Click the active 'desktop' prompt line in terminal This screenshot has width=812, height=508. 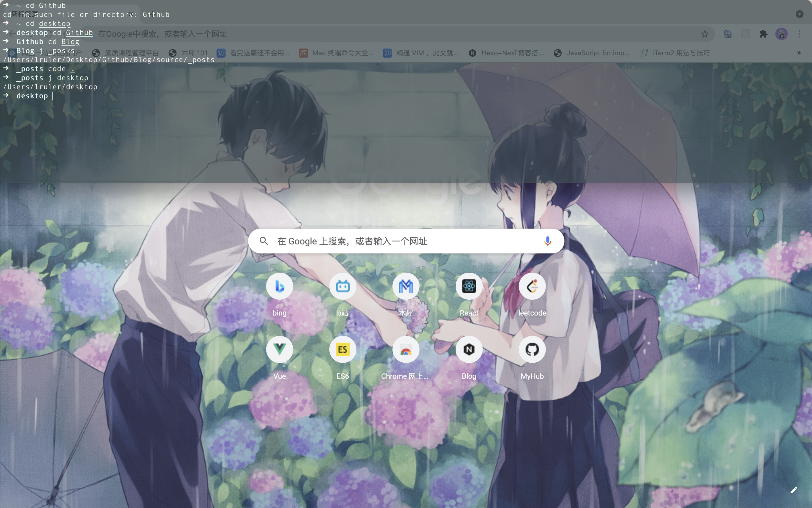click(32, 96)
